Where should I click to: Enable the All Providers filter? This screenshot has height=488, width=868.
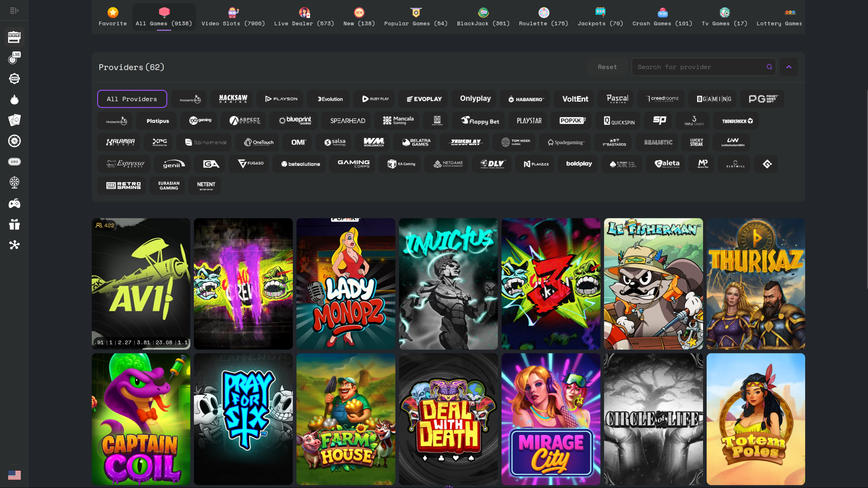132,99
